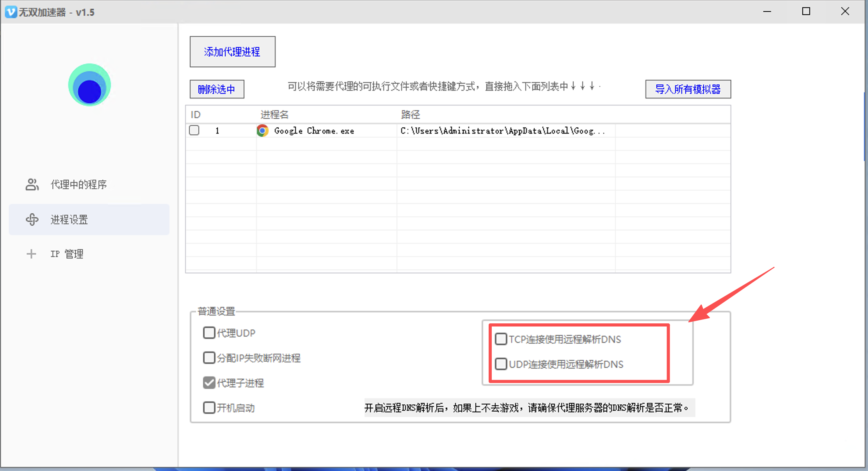868x471 pixels.
Task: Check 分配IP失败断网进程
Action: 209,357
